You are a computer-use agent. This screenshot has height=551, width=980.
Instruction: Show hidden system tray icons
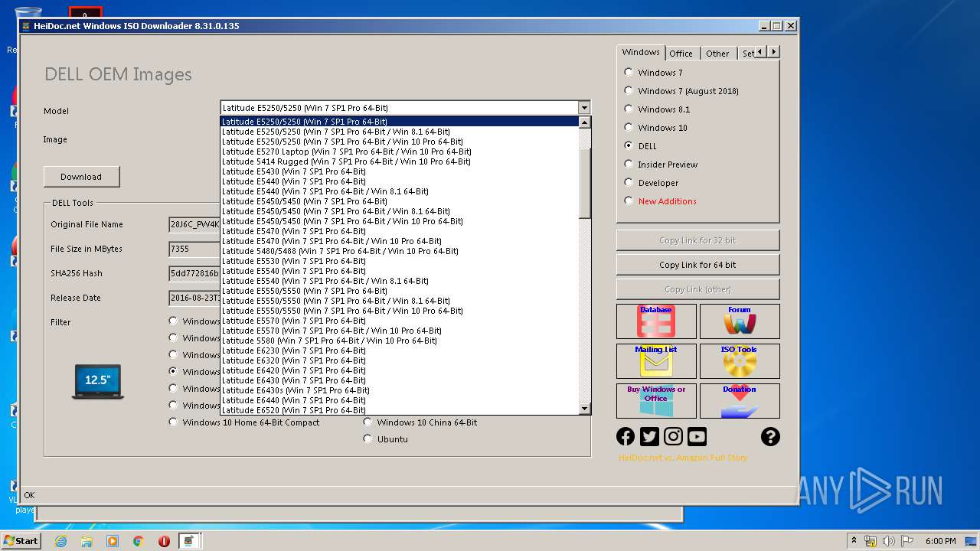(x=854, y=541)
